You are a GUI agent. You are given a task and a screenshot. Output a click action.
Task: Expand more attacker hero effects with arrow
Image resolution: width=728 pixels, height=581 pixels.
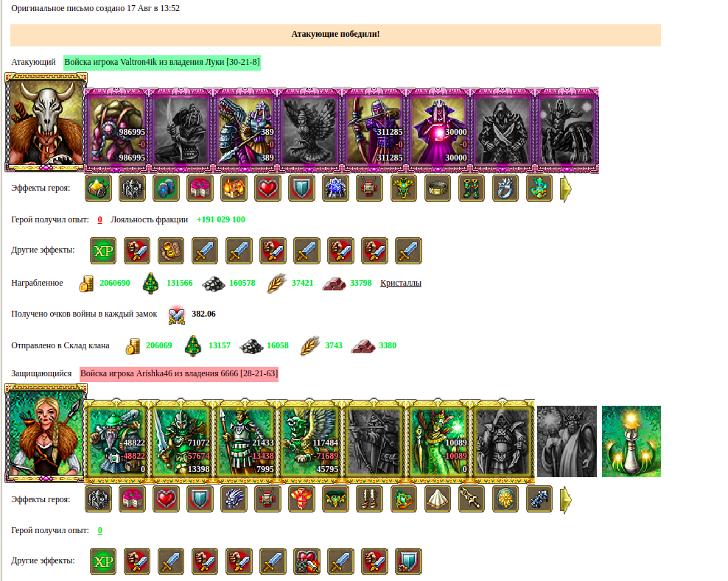[x=565, y=189]
